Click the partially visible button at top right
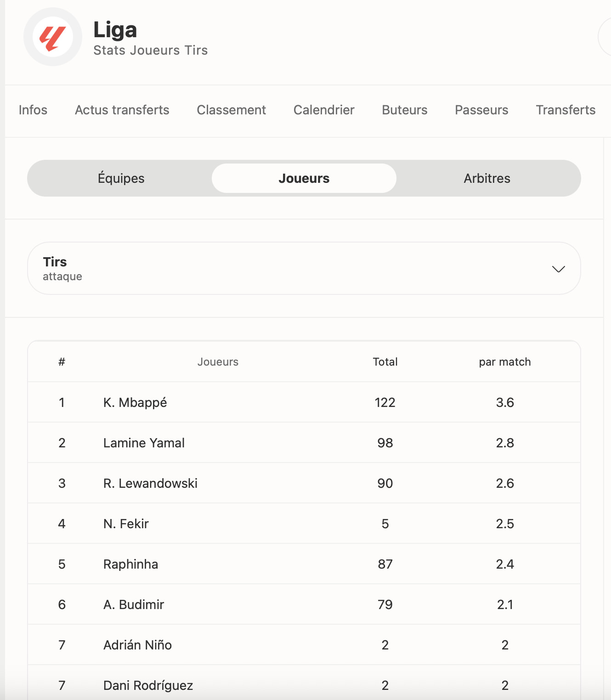 [605, 37]
